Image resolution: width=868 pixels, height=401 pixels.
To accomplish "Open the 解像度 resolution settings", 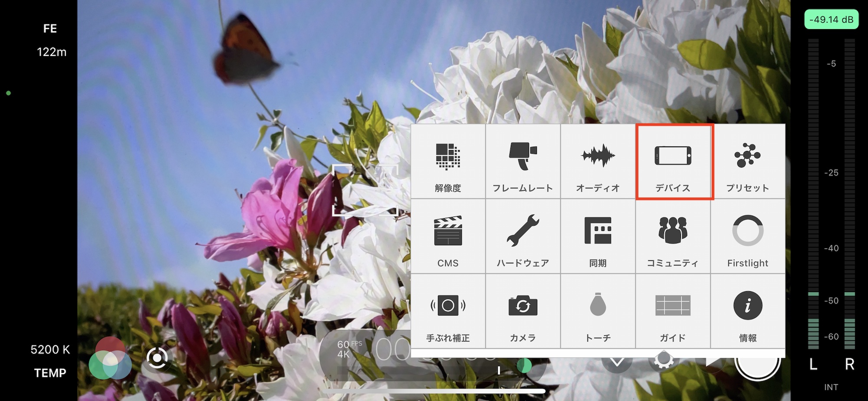I will [448, 161].
